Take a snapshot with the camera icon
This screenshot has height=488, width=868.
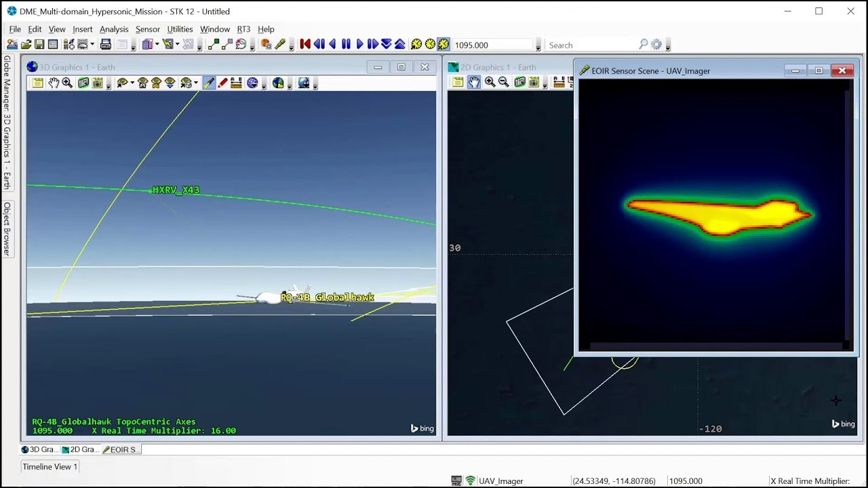point(84,83)
